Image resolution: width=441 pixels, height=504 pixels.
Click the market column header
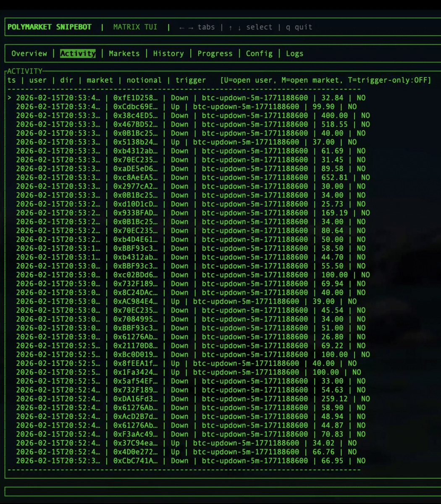100,80
